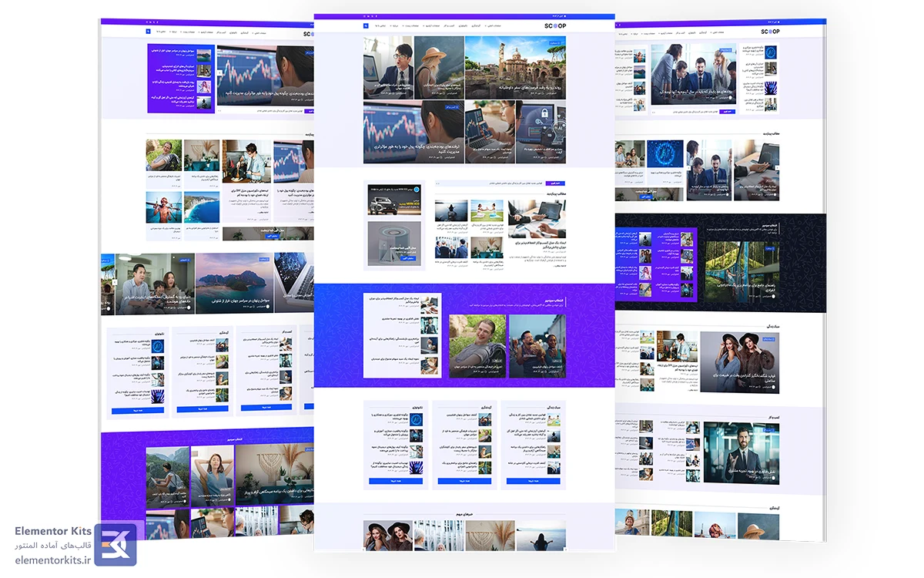This screenshot has height=578, width=924.
Task: Click the blue button under the travel column
Action: [464, 481]
